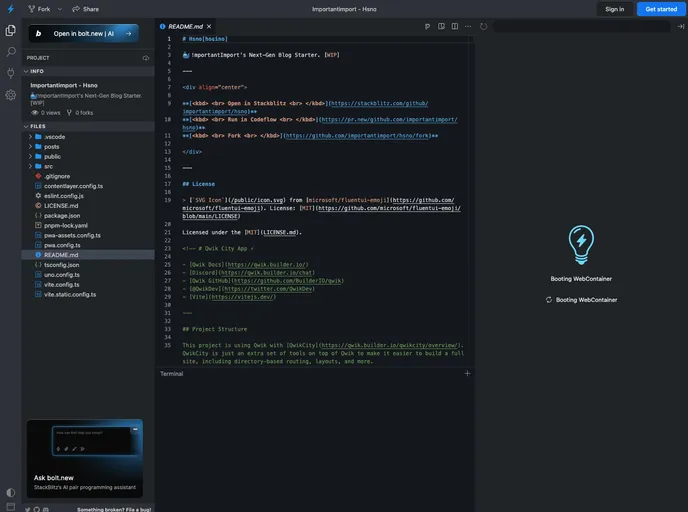Click the Ask bolt.new promo card

point(85,458)
